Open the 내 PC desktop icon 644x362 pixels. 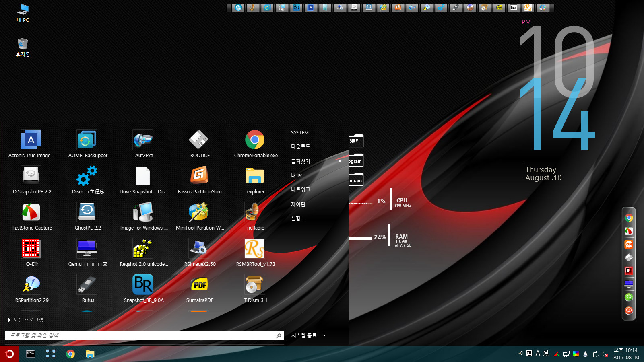23,12
